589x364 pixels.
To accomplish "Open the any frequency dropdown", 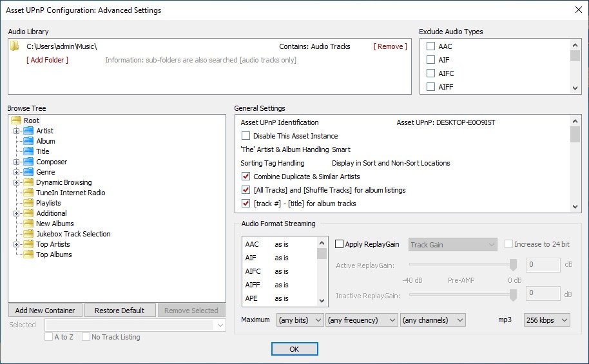I will pos(362,320).
